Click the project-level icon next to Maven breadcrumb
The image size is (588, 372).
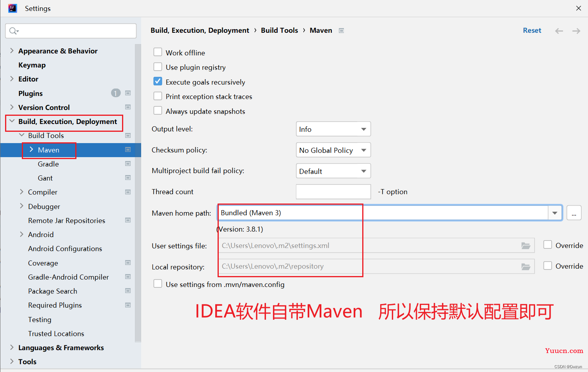pyautogui.click(x=341, y=30)
